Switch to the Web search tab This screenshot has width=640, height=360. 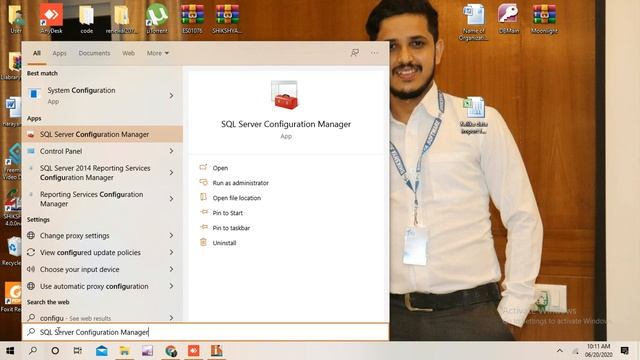129,53
